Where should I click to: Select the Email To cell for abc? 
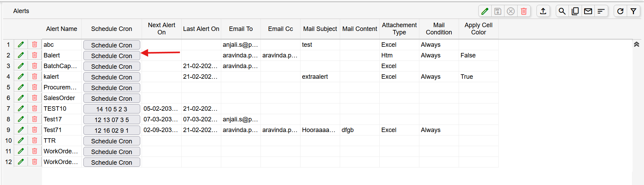241,45
